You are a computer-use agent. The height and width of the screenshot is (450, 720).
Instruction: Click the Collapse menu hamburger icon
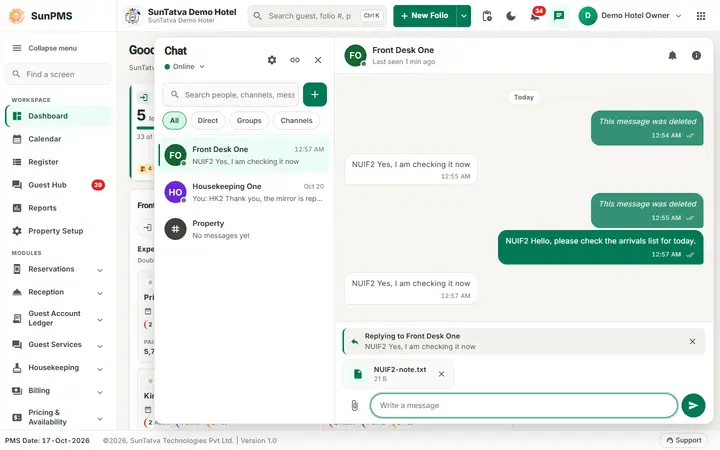17,48
